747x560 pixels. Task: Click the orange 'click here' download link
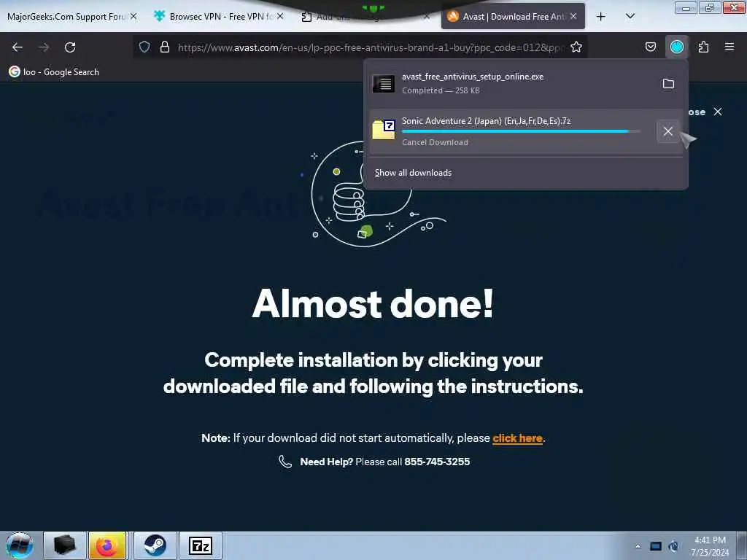click(x=517, y=438)
